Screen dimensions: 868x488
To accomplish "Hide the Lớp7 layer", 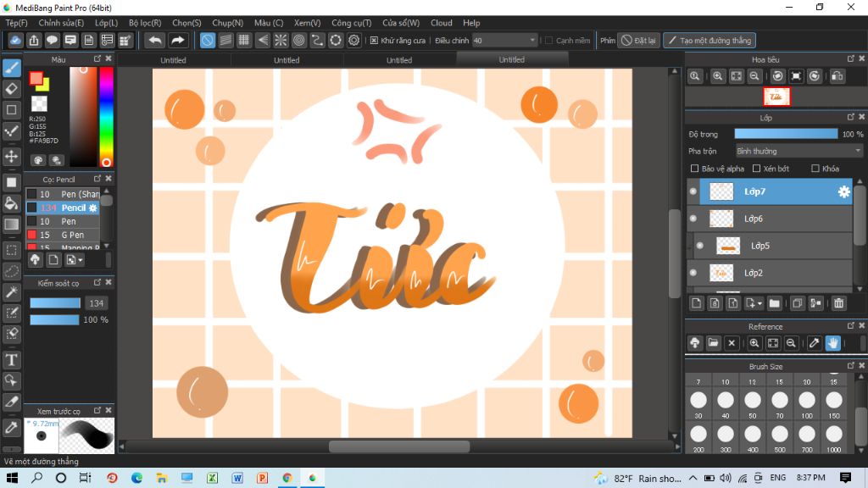I will point(693,191).
